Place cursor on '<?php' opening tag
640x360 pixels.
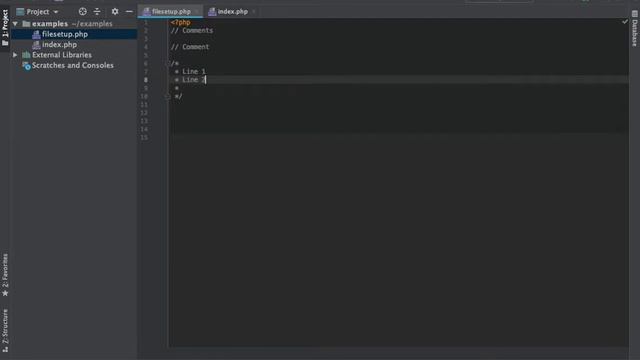tap(180, 22)
